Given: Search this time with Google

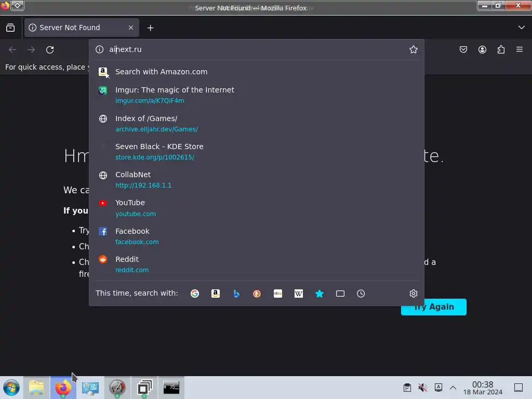Looking at the screenshot, I should 195,294.
